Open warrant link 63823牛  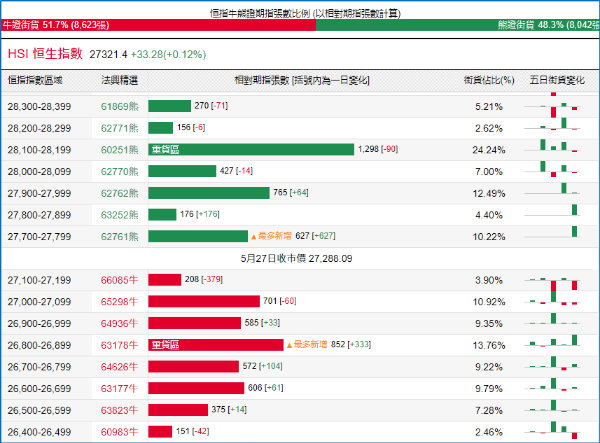pyautogui.click(x=119, y=410)
